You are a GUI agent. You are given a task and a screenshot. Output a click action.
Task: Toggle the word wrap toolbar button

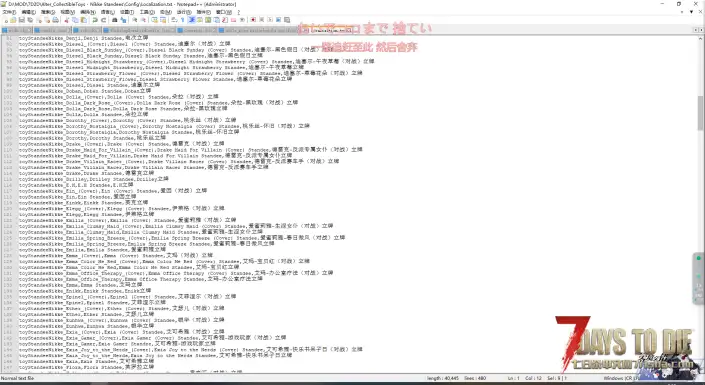coord(174,20)
